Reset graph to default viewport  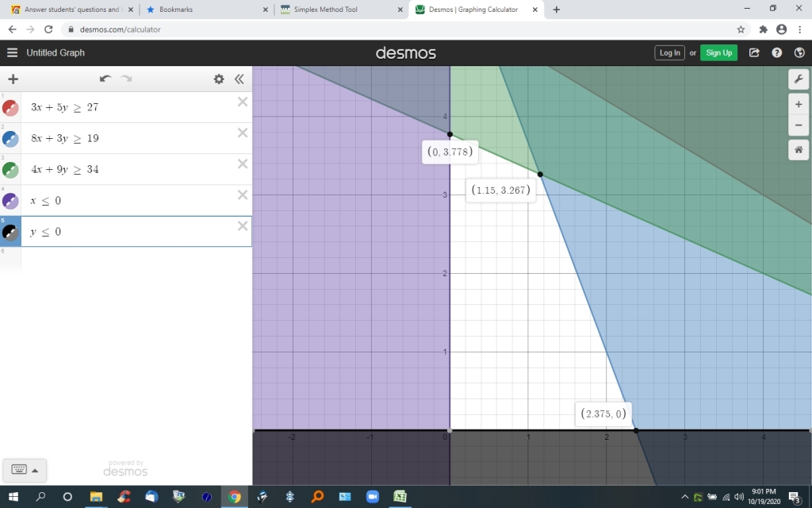[799, 150]
